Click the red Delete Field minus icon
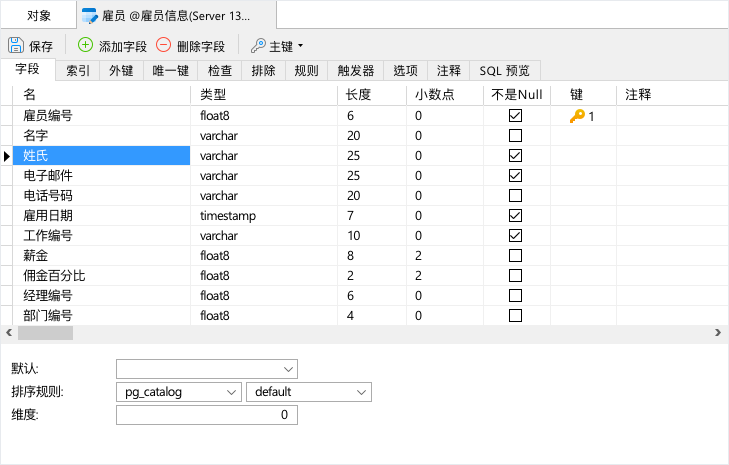Image resolution: width=729 pixels, height=465 pixels. coord(164,45)
